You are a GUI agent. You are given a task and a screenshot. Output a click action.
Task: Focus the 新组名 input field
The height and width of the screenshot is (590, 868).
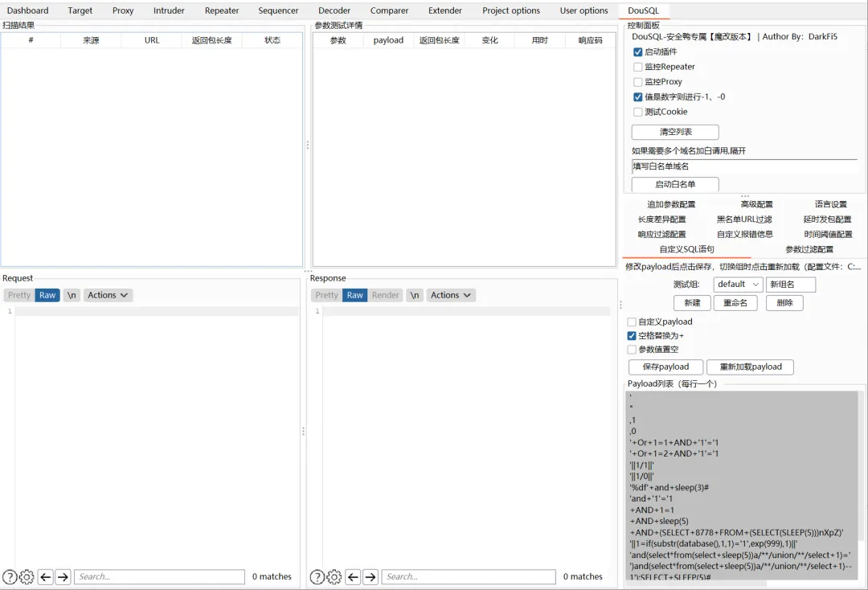click(791, 284)
